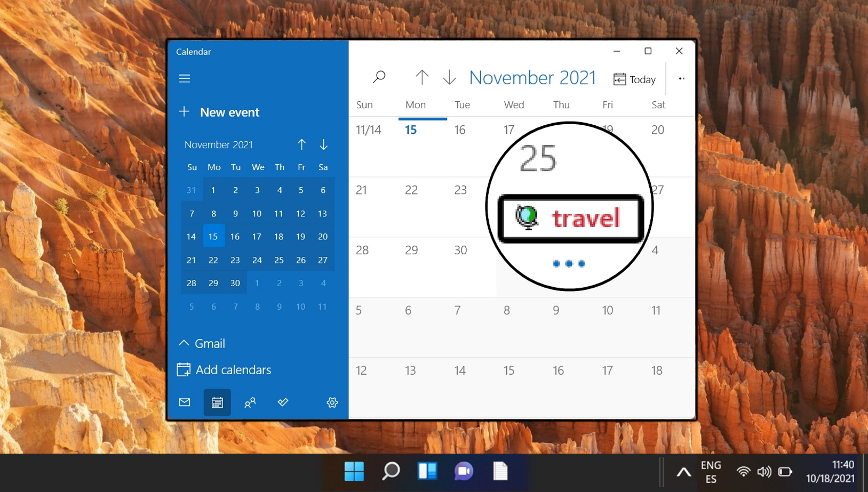Select December 13 in the main grid
Viewport: 868px width, 492px height.
pos(423,388)
